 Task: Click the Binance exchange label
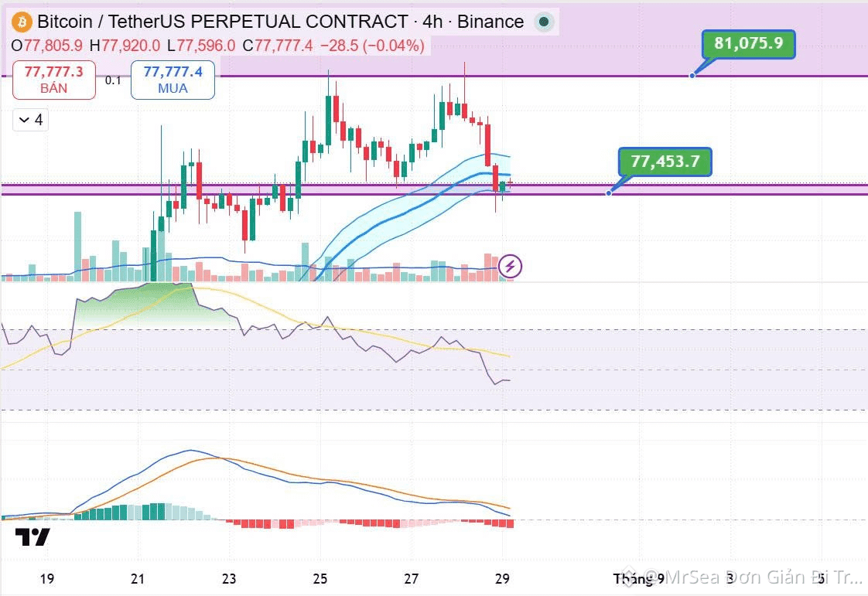click(490, 22)
